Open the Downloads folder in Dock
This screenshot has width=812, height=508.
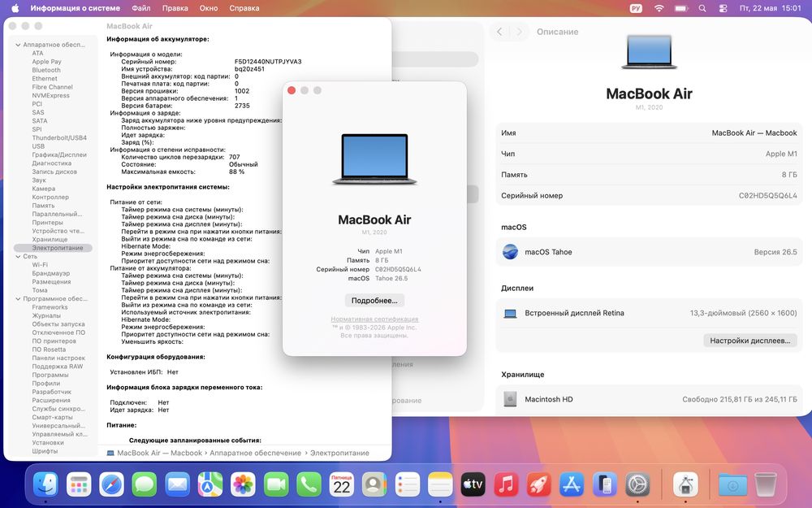click(x=732, y=484)
